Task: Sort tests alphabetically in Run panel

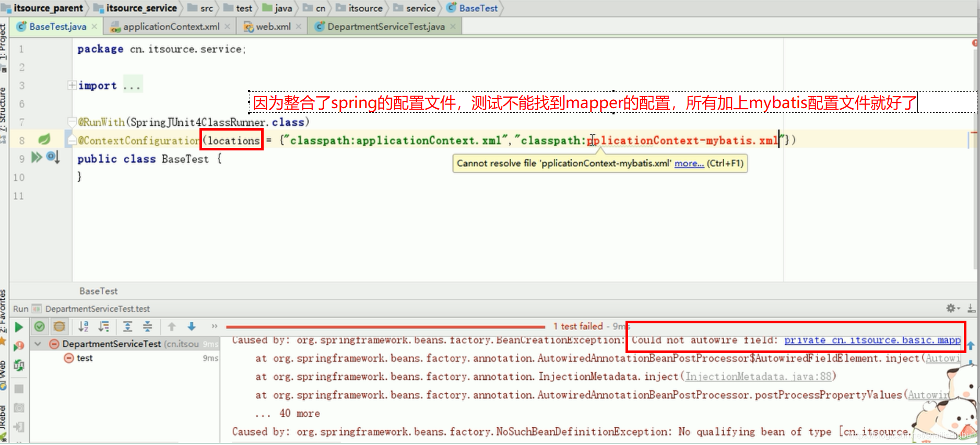Action: [x=84, y=327]
